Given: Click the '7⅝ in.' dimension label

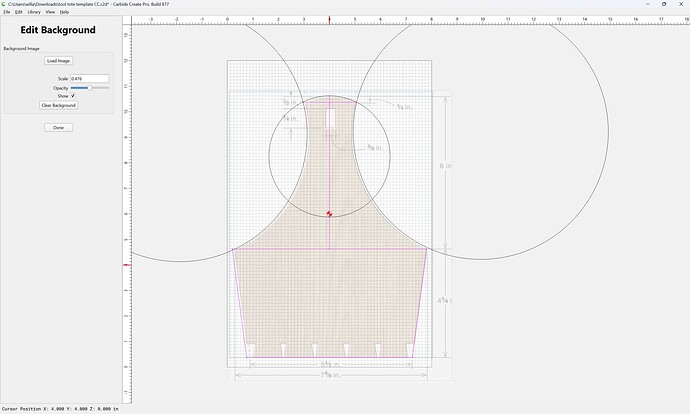Looking at the screenshot, I should coord(330,375).
